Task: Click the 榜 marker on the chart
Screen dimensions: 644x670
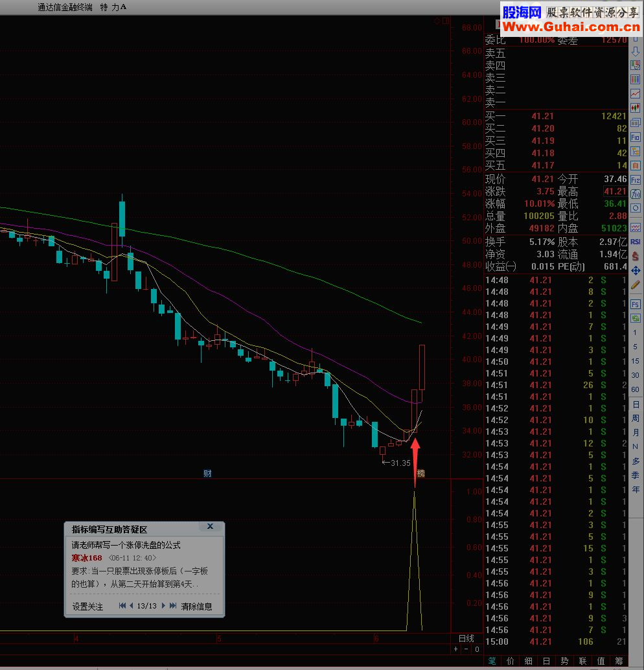Action: pyautogui.click(x=421, y=474)
